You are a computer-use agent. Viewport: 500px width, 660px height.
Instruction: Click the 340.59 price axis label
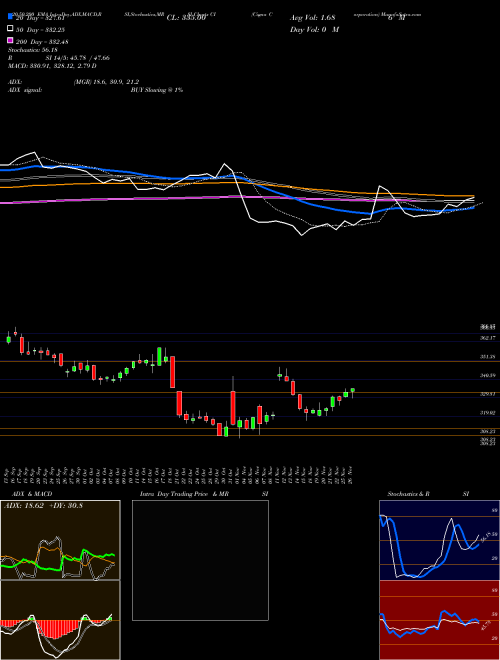point(489,375)
